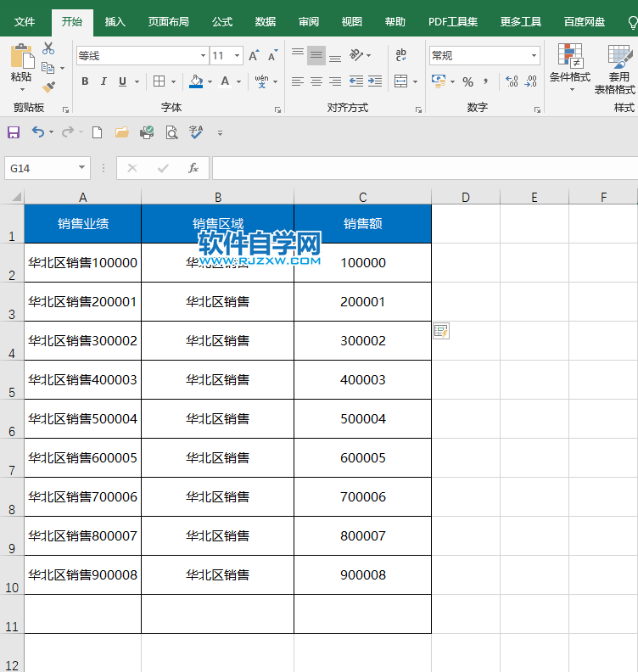Viewport: 638px width, 672px height.
Task: Expand the Name Box dropdown next to G14
Action: [81, 168]
